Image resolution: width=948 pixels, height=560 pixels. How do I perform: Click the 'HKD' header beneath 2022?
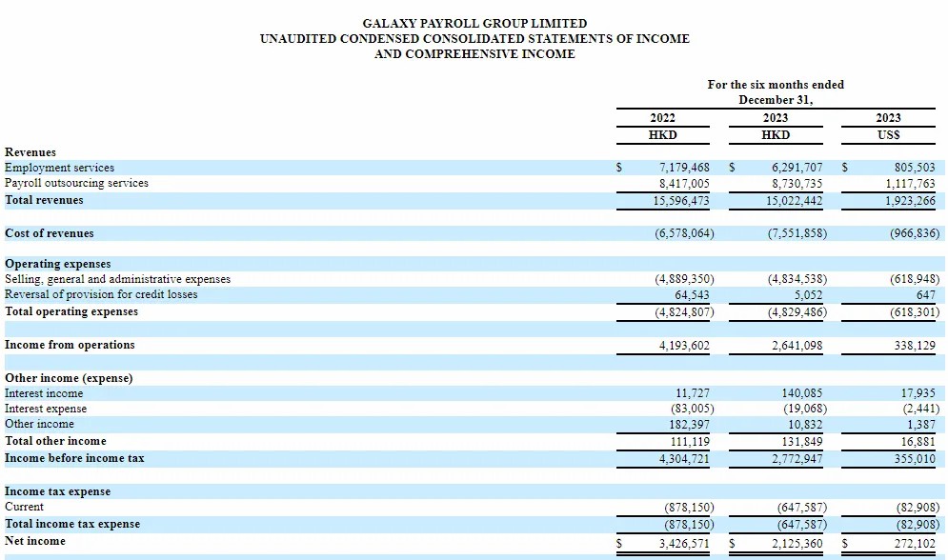tap(662, 134)
